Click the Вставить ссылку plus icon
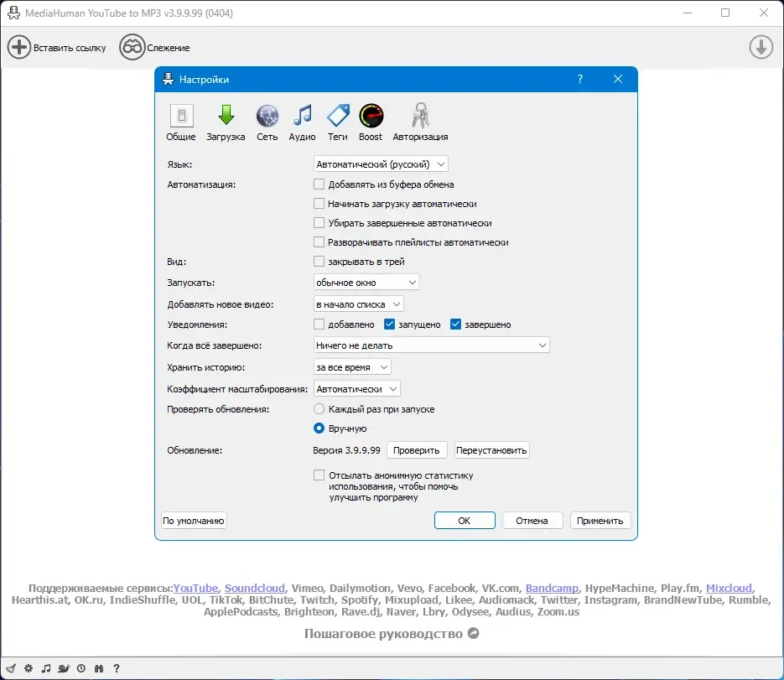Screen dimensions: 784x680 pyautogui.click(x=19, y=48)
